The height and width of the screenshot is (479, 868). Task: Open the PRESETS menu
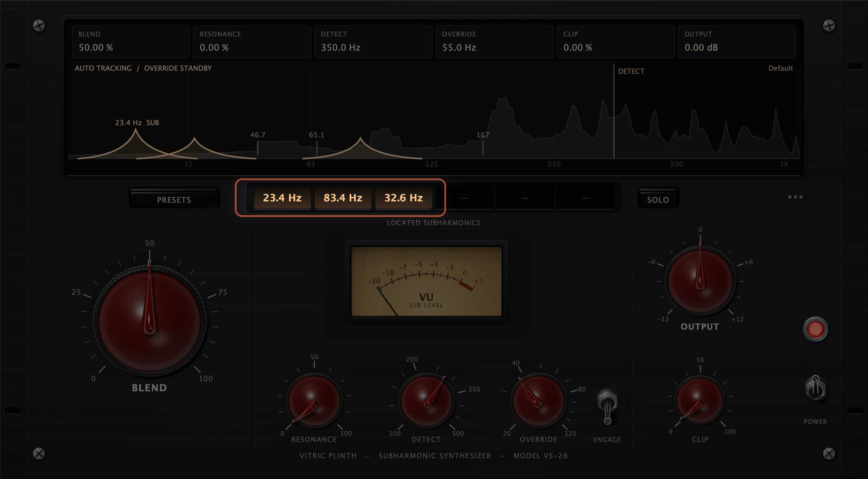click(x=174, y=198)
